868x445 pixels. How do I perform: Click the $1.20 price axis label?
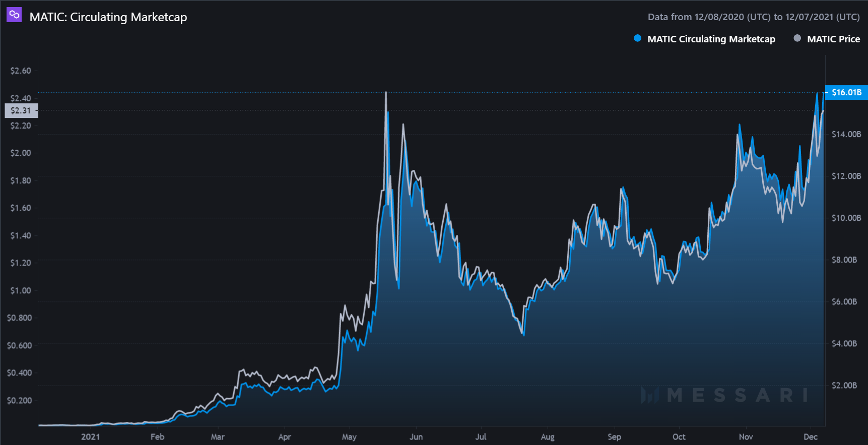pyautogui.click(x=21, y=263)
